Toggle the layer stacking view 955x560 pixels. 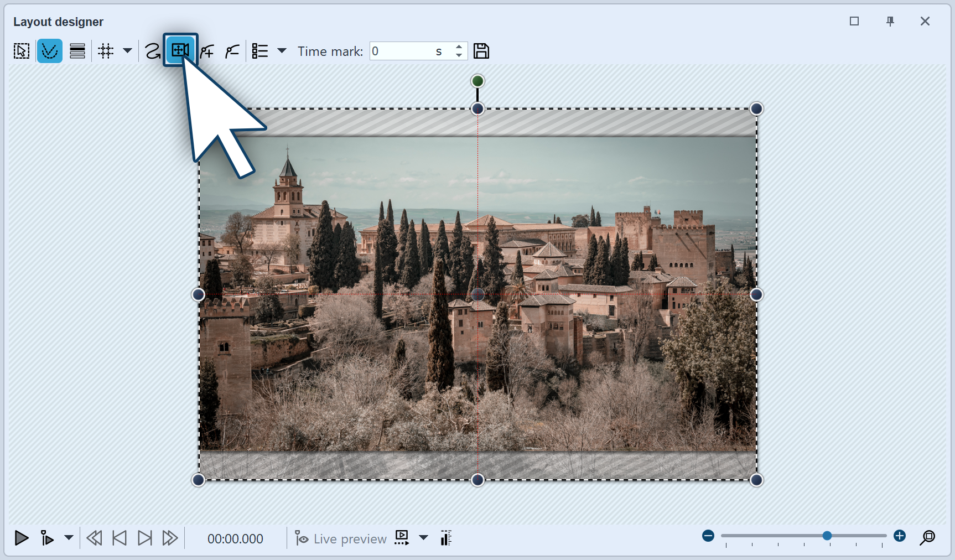click(77, 50)
